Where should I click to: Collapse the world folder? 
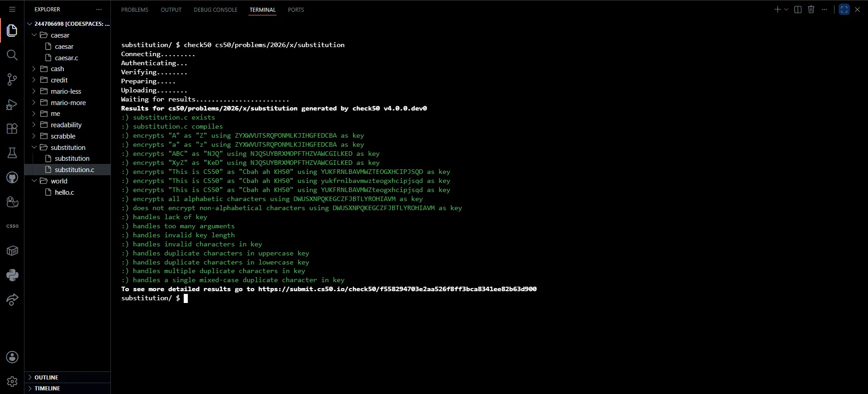[x=67, y=181]
